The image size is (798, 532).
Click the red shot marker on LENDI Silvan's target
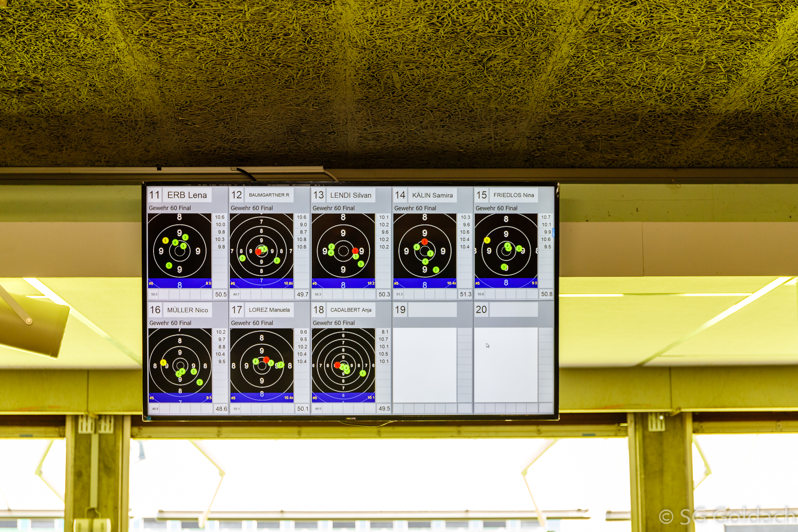355,251
